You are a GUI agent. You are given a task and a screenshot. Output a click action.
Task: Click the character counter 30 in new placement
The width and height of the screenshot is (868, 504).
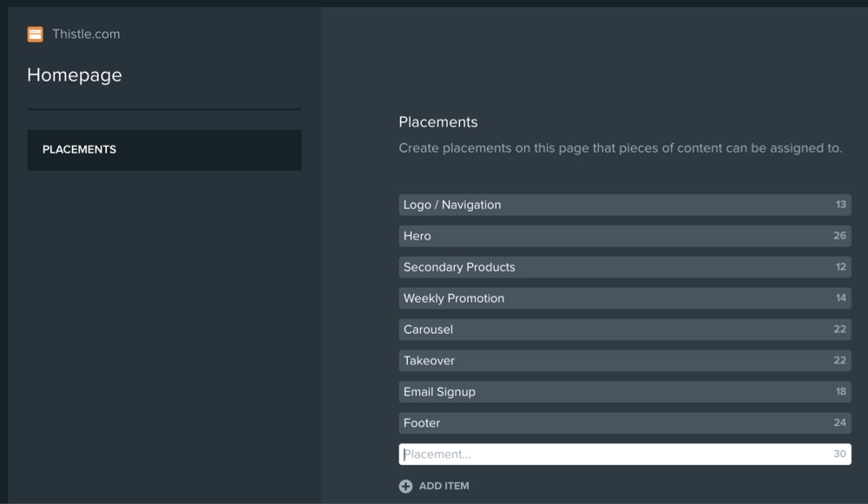tap(839, 454)
